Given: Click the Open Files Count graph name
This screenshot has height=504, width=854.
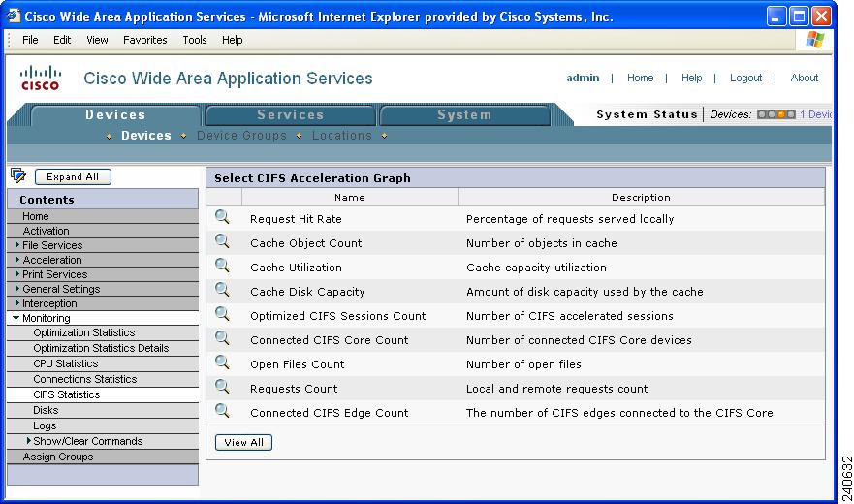Looking at the screenshot, I should (297, 364).
